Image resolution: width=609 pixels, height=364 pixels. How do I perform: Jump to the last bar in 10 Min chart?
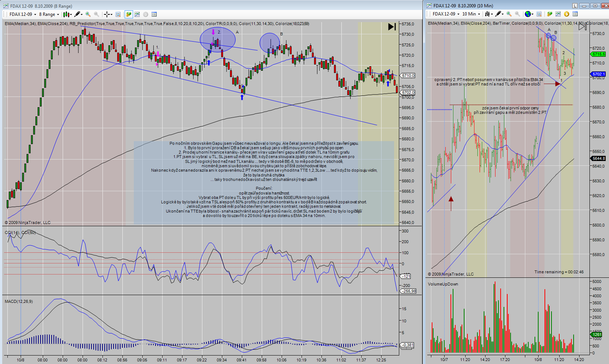(582, 27)
